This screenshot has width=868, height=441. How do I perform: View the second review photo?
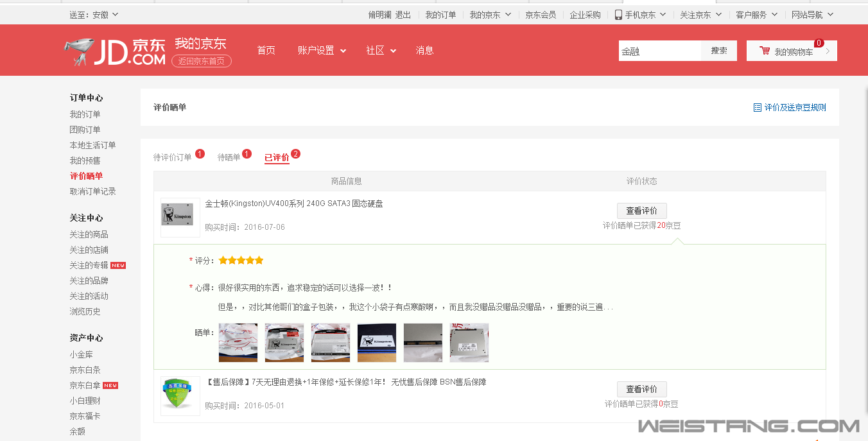(284, 343)
